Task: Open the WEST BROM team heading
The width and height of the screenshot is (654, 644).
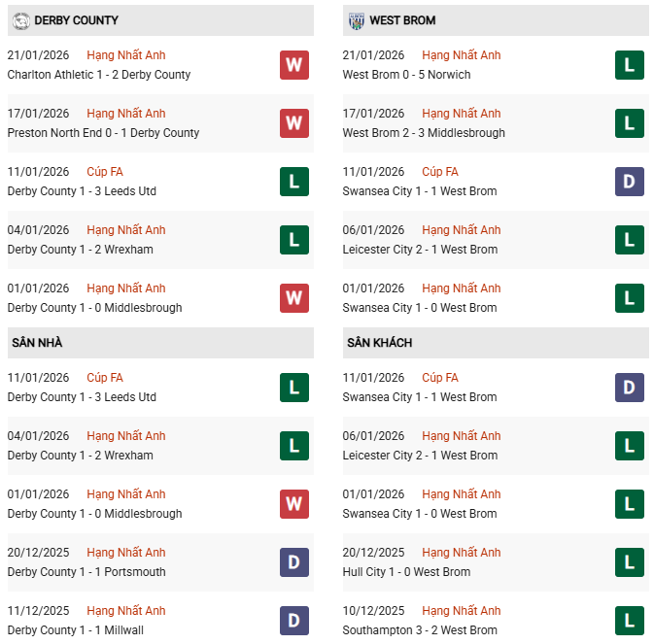Action: [x=402, y=20]
